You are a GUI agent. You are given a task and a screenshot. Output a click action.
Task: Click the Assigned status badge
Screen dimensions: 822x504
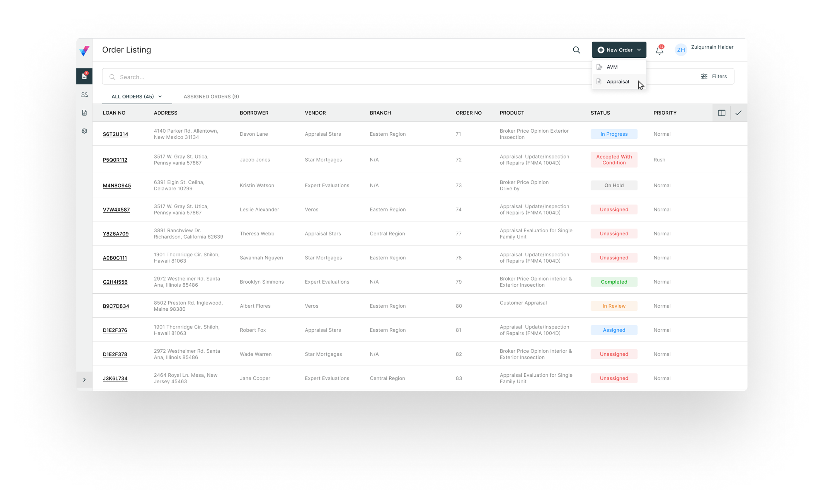coord(614,330)
